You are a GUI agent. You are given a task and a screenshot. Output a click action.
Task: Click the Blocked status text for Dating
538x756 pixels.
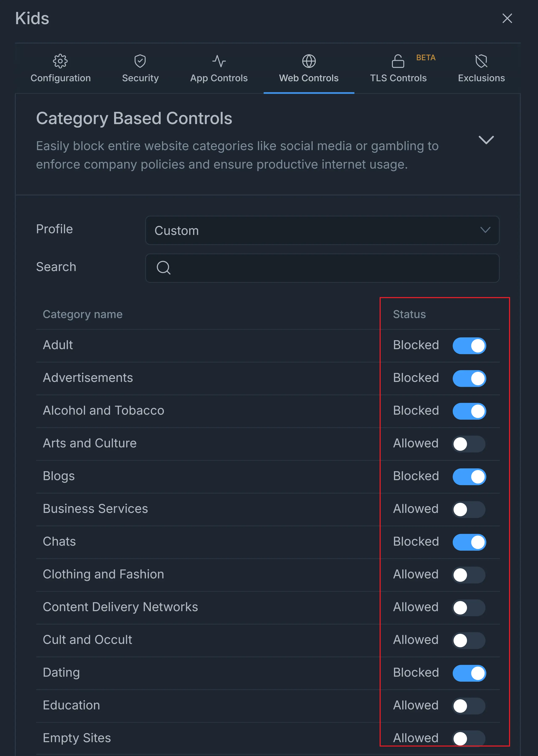pyautogui.click(x=416, y=673)
